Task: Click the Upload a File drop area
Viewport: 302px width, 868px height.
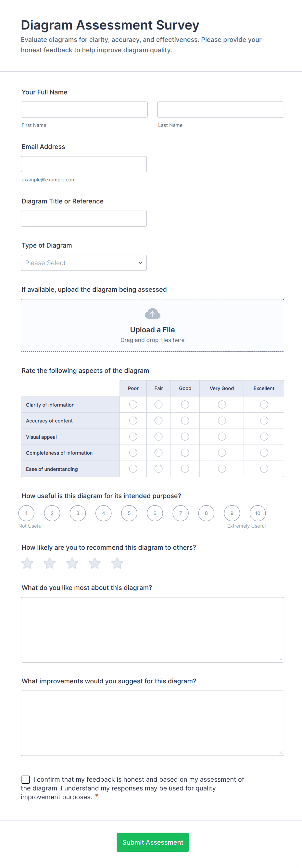Action: (152, 325)
